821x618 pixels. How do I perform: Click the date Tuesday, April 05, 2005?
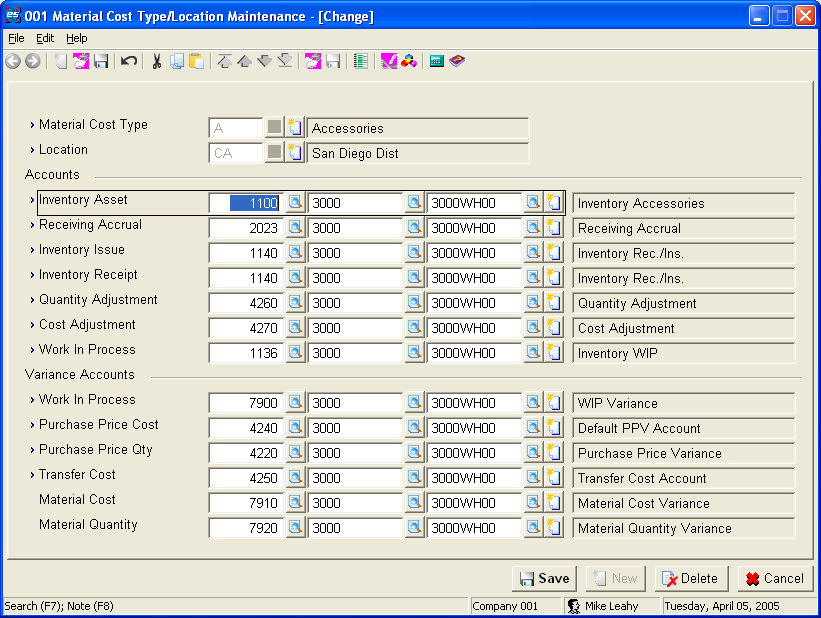pos(722,606)
